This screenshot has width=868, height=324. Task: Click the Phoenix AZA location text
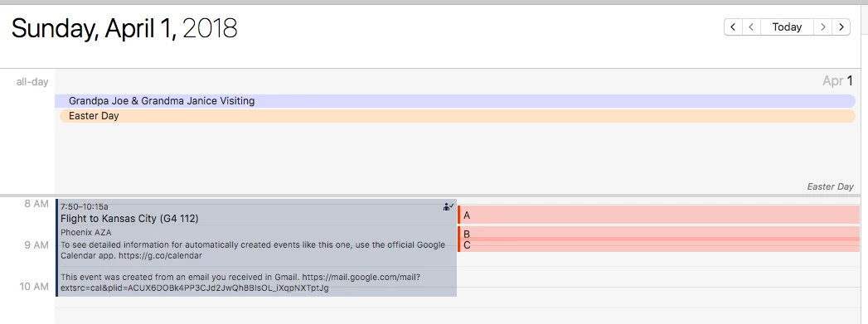pyautogui.click(x=85, y=232)
